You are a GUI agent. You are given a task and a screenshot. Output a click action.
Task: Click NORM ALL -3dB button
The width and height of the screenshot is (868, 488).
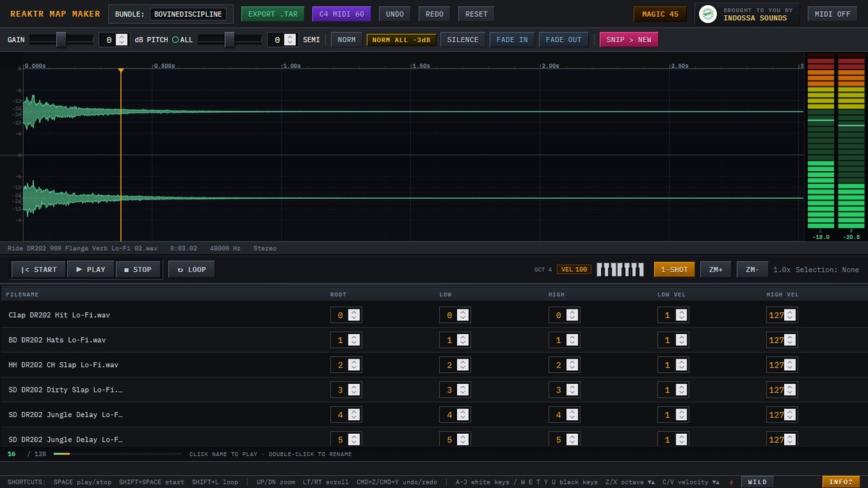401,40
